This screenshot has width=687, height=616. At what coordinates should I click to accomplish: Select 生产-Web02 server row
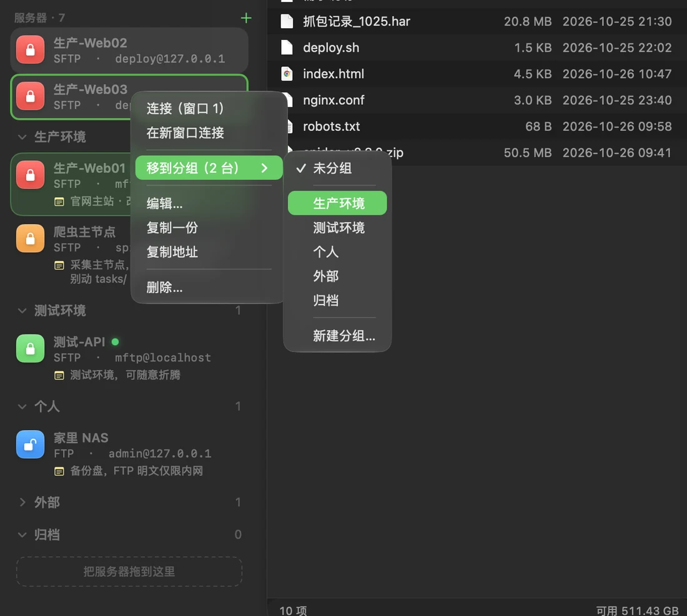click(x=129, y=50)
